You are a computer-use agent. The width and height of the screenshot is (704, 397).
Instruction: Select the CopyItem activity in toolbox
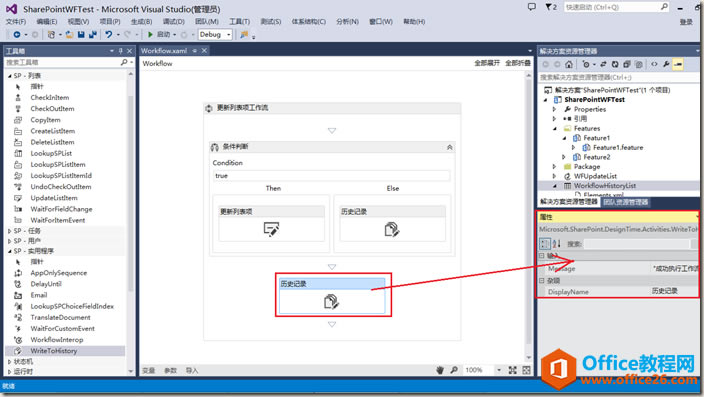tap(45, 120)
